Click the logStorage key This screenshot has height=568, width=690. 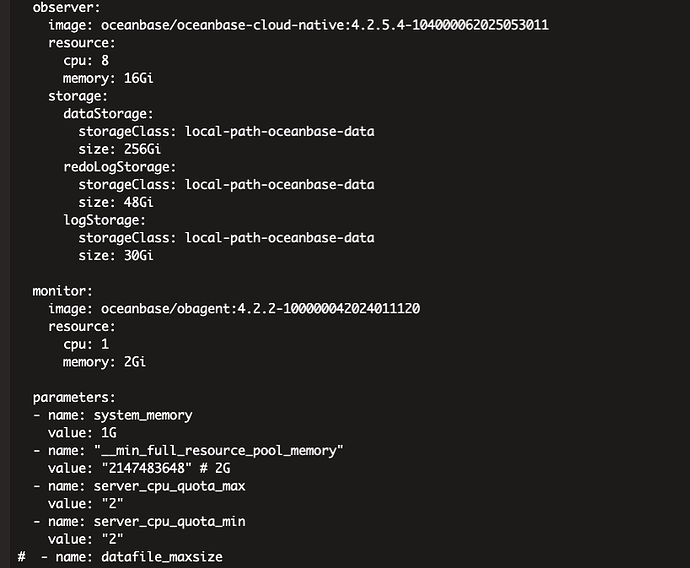(104, 220)
